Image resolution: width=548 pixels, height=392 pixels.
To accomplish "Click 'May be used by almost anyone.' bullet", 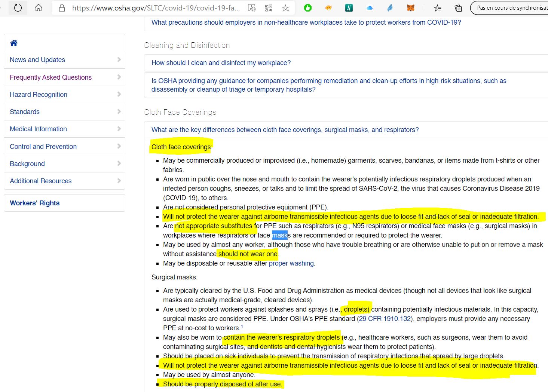I will click(x=209, y=375).
